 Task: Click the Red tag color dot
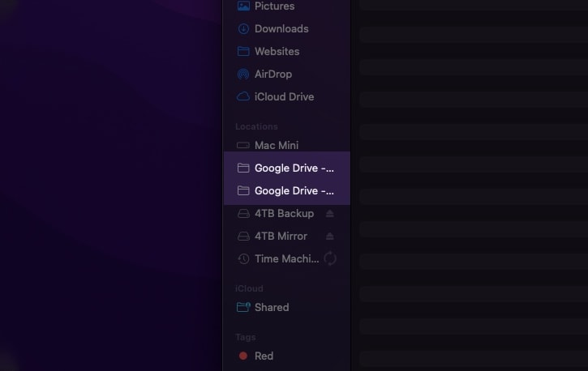click(243, 356)
